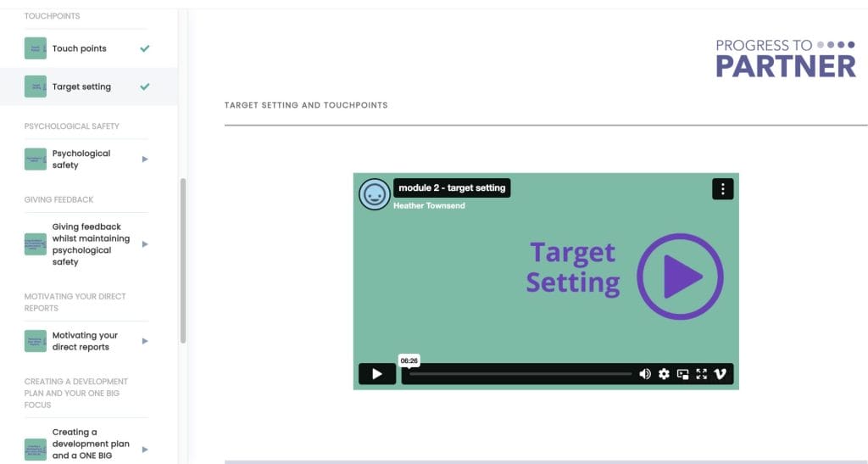
Task: Click the MOTIVATING YOUR DIRECT REPORTS heading
Action: (x=75, y=302)
